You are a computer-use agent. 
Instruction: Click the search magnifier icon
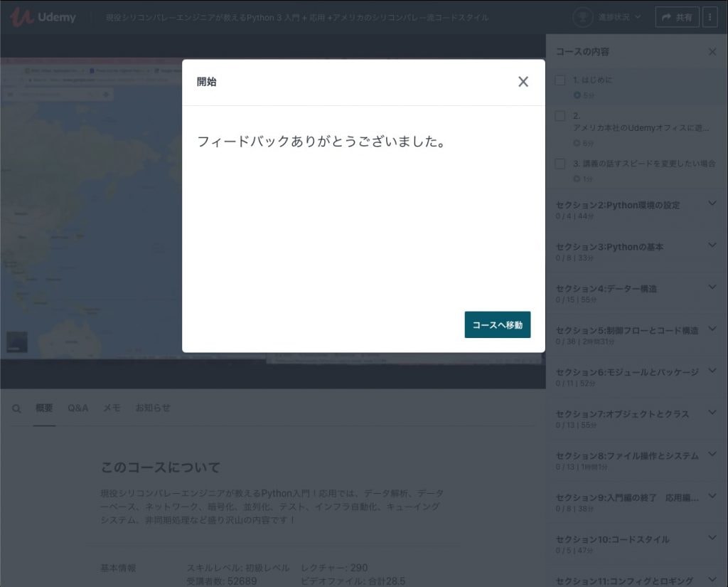coord(16,408)
